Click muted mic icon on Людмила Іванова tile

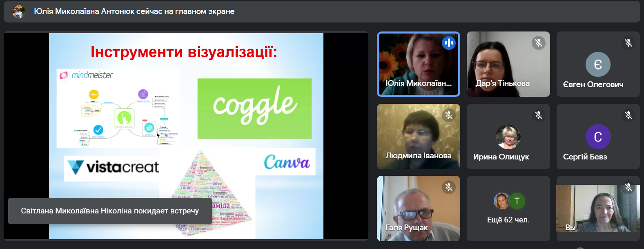449,115
